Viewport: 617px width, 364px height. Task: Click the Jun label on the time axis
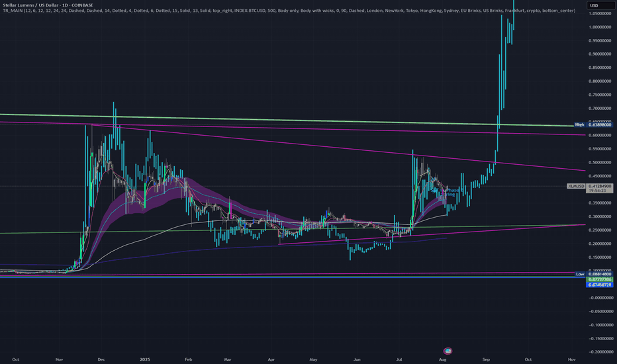point(357,359)
